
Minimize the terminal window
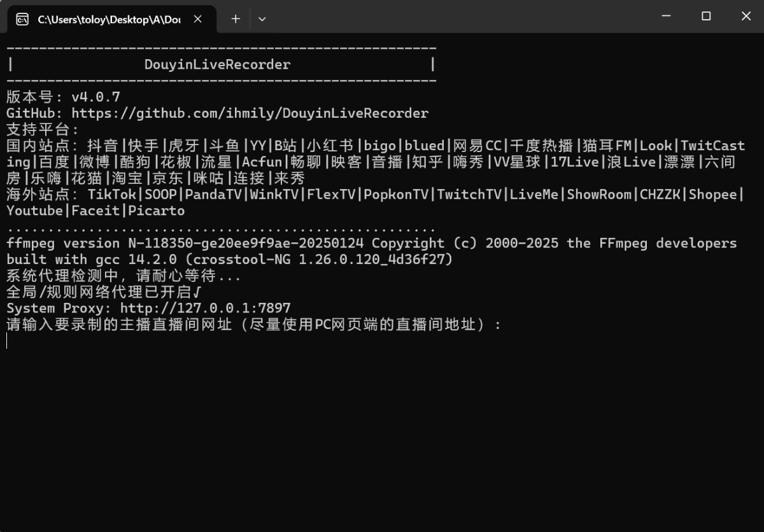[666, 17]
